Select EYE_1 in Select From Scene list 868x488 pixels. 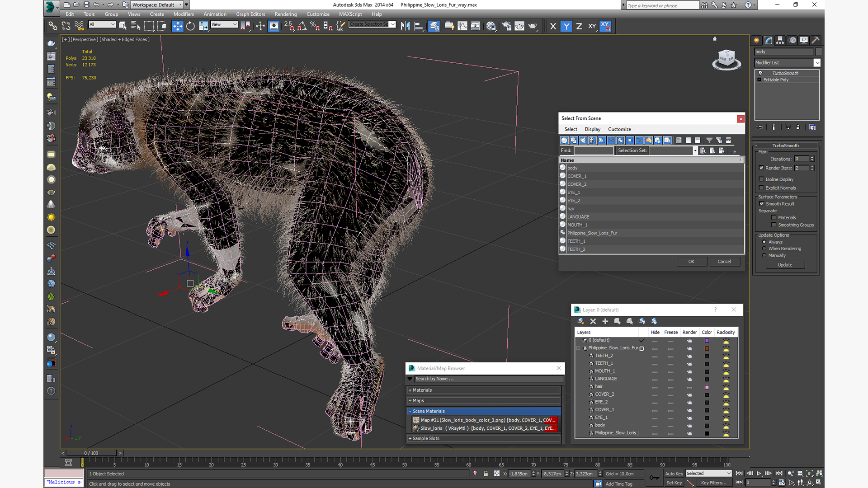(651, 192)
